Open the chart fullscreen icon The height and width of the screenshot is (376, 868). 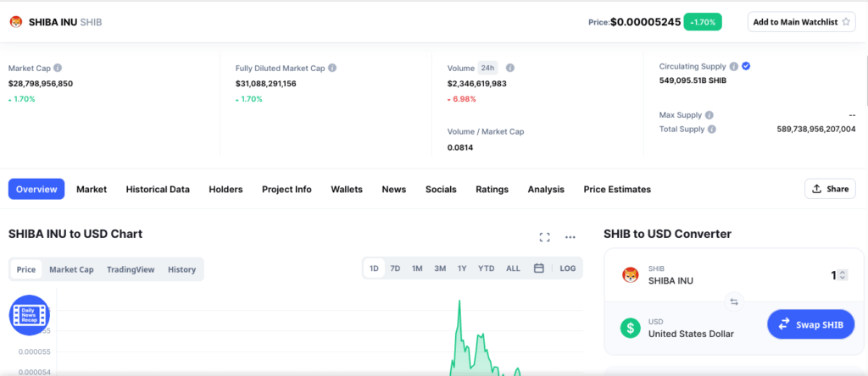point(545,237)
